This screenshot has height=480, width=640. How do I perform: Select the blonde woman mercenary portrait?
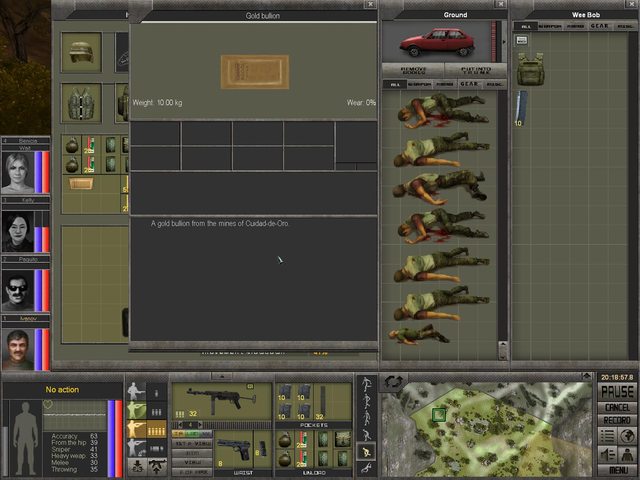[x=18, y=172]
